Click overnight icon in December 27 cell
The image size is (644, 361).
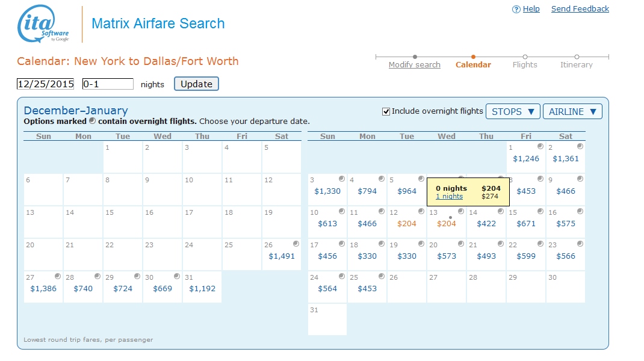[x=57, y=276]
